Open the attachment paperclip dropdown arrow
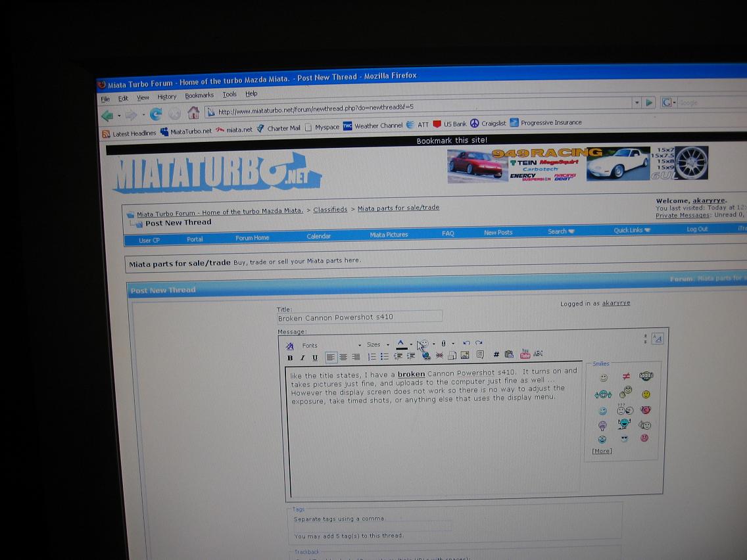Image resolution: width=747 pixels, height=560 pixels. point(453,343)
